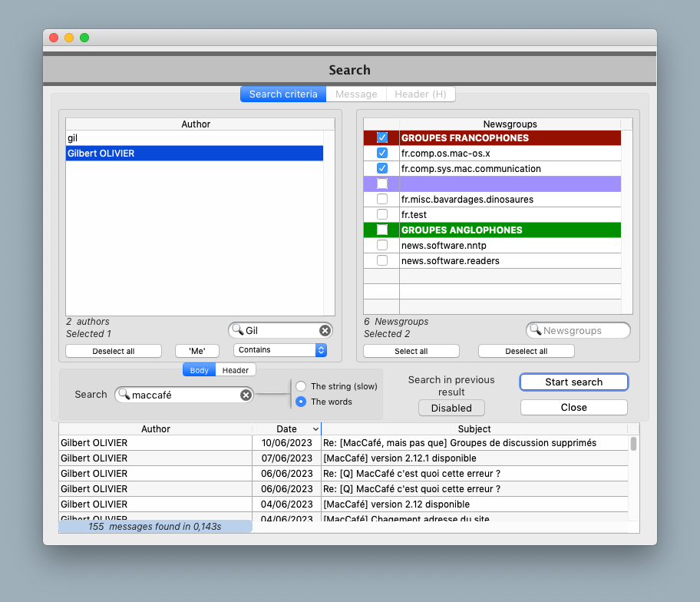
Task: Sort results by Date column arrow
Action: coord(315,429)
